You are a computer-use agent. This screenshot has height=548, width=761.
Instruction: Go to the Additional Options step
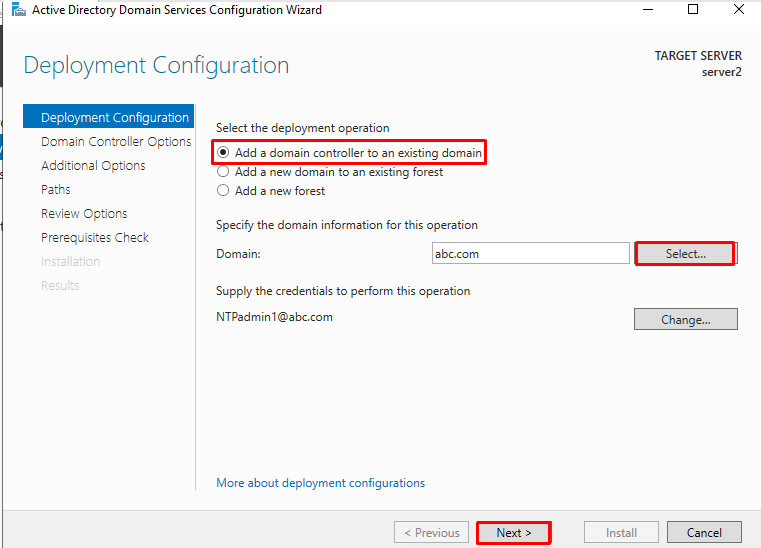(93, 166)
